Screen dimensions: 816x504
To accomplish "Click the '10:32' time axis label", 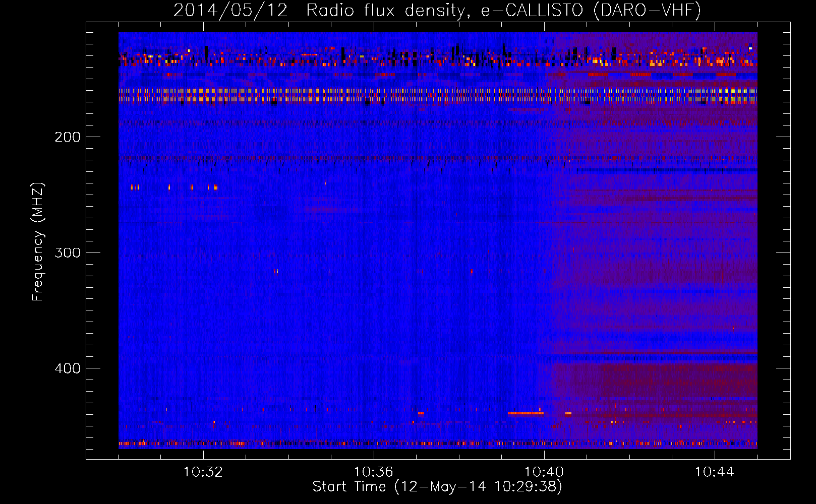I will click(203, 472).
